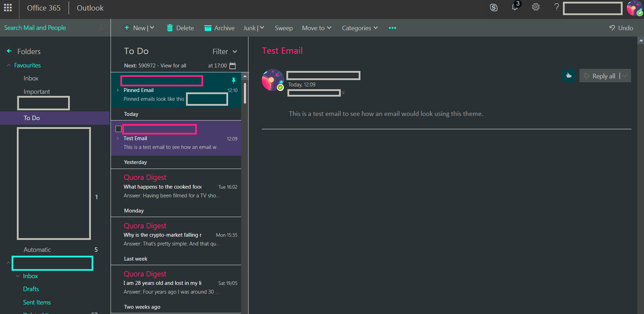Click the Today group header
This screenshot has width=644, height=314.
click(131, 114)
